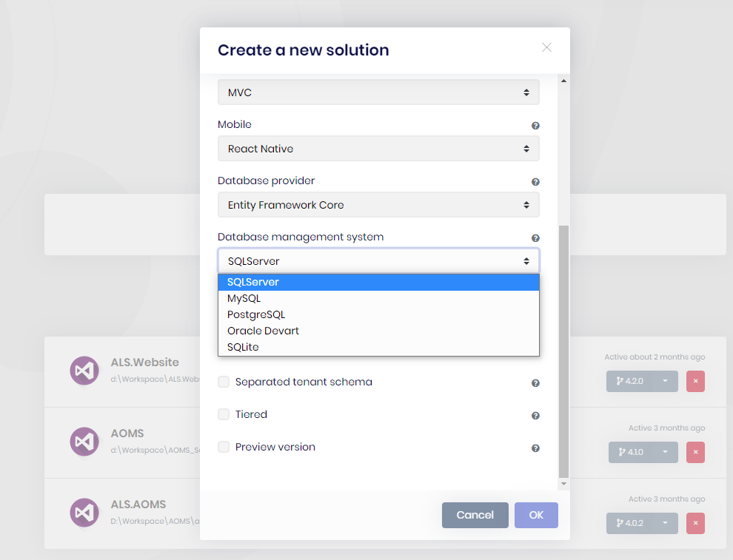Close the Create a new solution dialog

coord(546,47)
